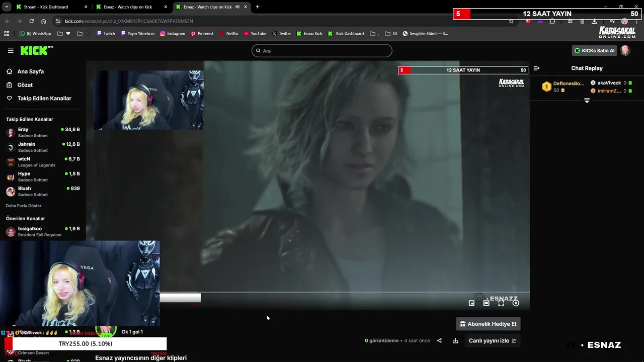This screenshot has height=362, width=644.
Task: Open YouTube bookmark
Action: 255,34
